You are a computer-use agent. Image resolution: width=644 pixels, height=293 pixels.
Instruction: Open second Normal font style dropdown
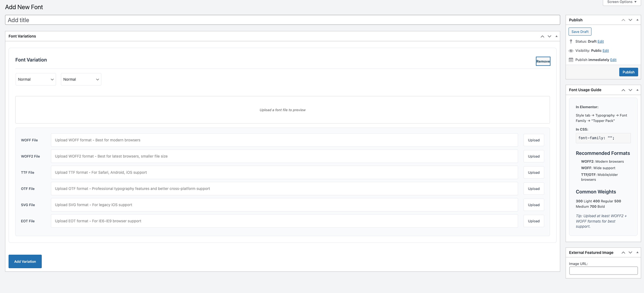coord(81,80)
